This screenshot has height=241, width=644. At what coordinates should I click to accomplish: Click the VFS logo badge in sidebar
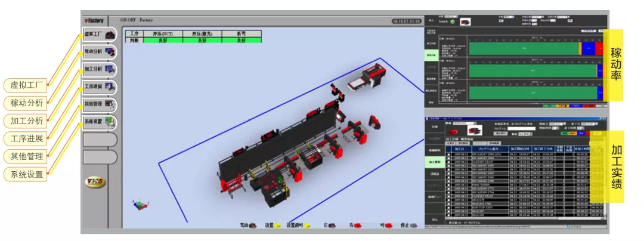pyautogui.click(x=95, y=182)
